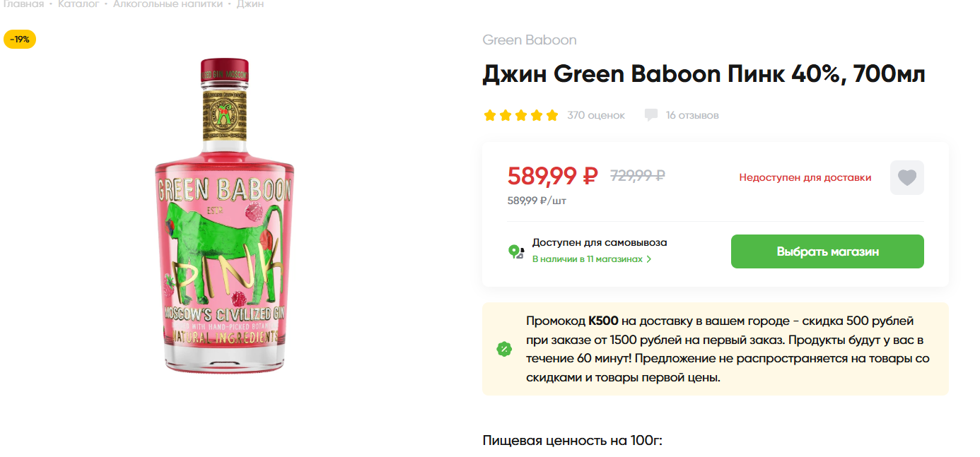The image size is (980, 457).
Task: Click the reviews speech bubble icon
Action: [651, 115]
